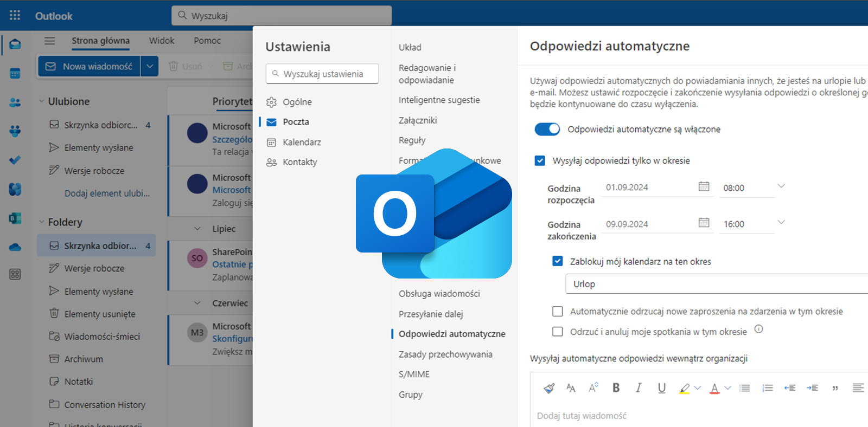
Task: Toggle the hamburger navigation pane button
Action: 49,41
